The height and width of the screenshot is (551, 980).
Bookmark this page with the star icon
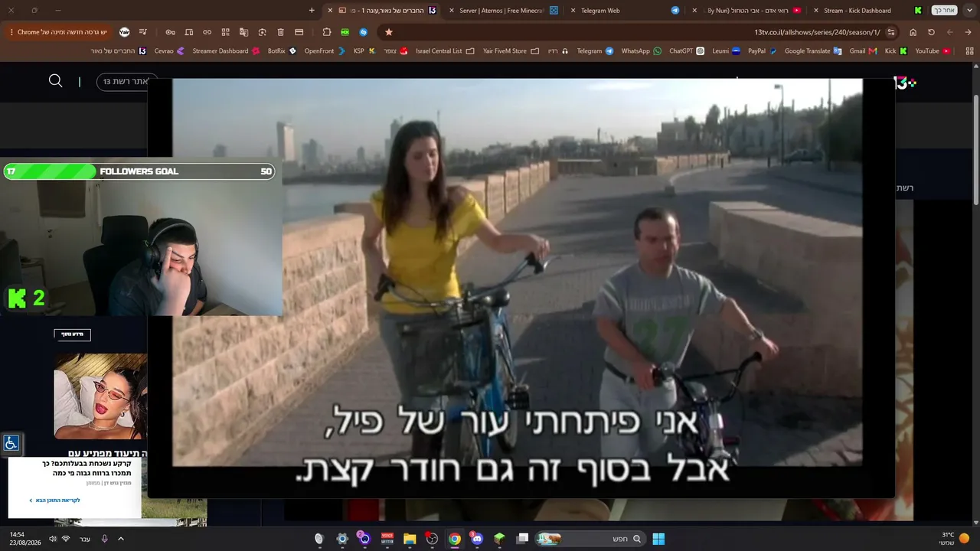tap(389, 32)
